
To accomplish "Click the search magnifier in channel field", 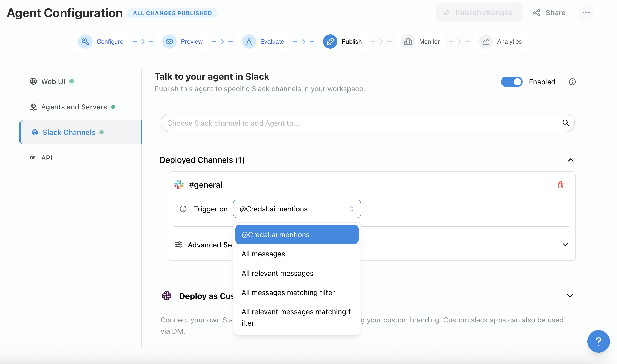I will point(565,123).
